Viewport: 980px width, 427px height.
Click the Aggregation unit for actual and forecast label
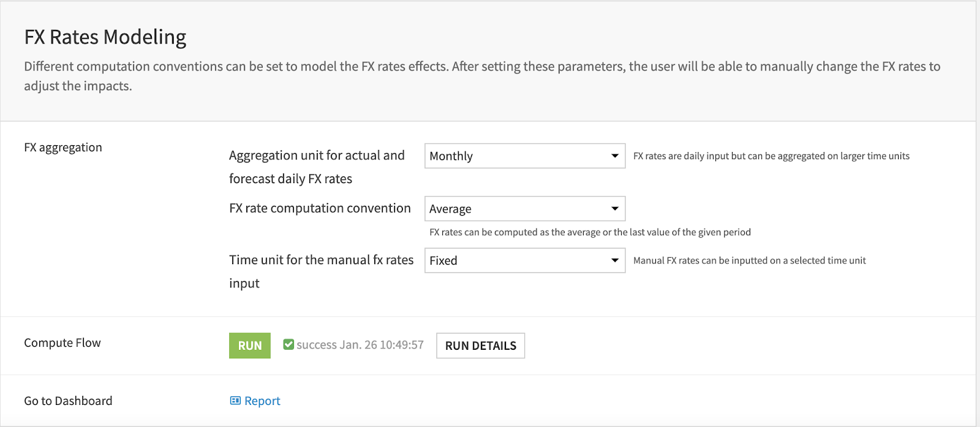317,156
